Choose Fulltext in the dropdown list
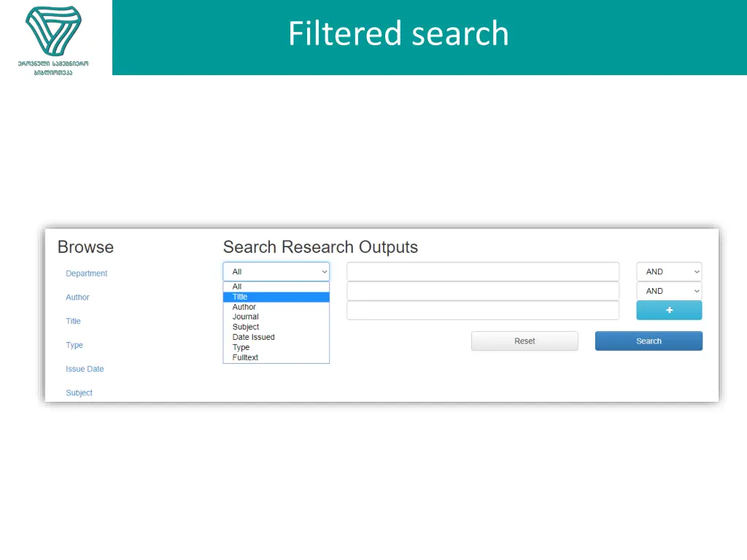Viewport: 747px width, 560px height. click(276, 357)
